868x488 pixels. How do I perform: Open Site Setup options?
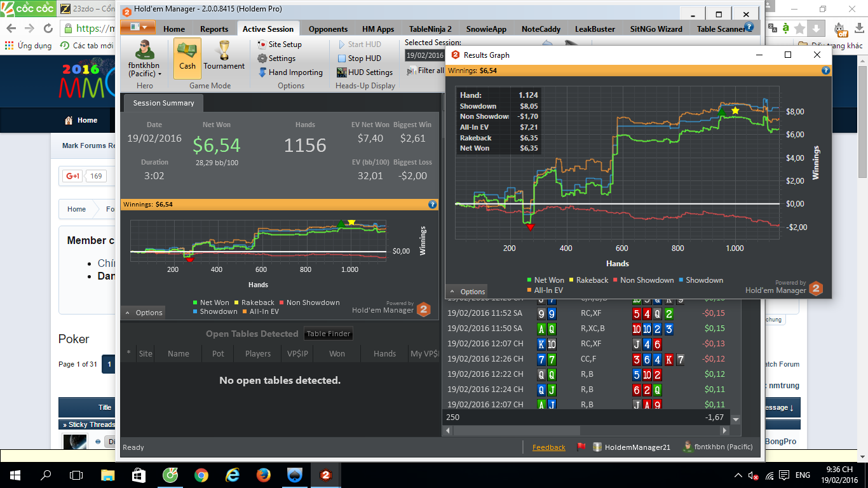pos(280,44)
